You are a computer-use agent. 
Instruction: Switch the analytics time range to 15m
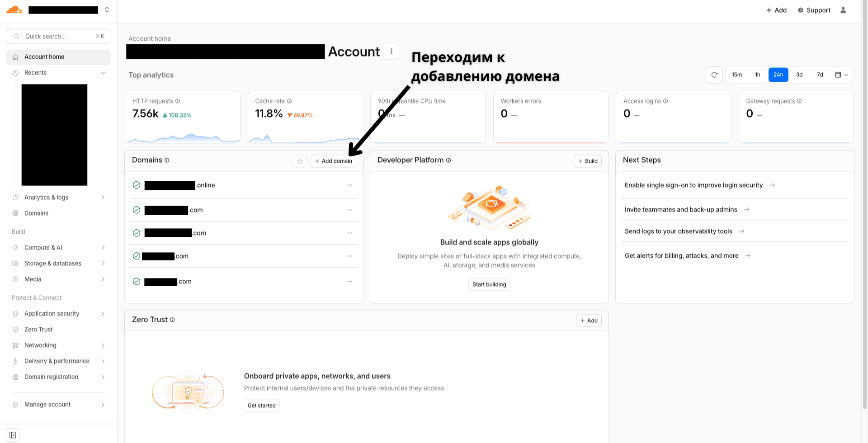coord(737,75)
